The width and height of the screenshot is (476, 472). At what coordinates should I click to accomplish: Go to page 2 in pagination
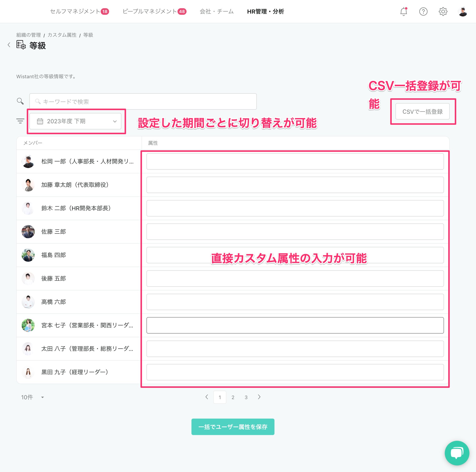point(233,397)
